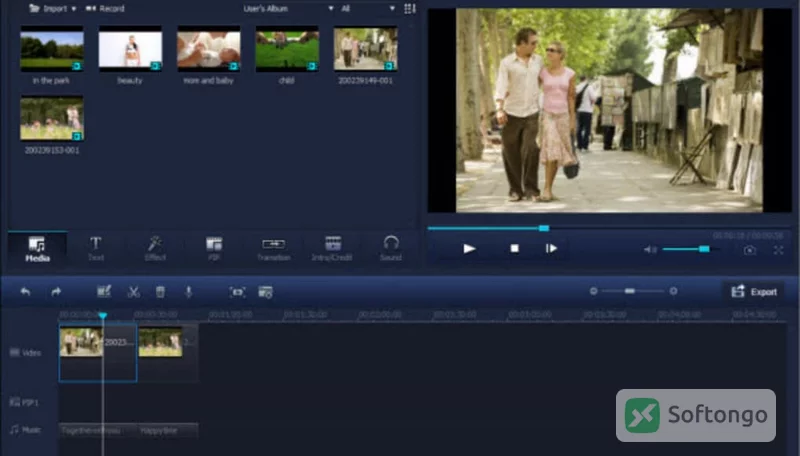Open the Transition tab

[x=273, y=249]
